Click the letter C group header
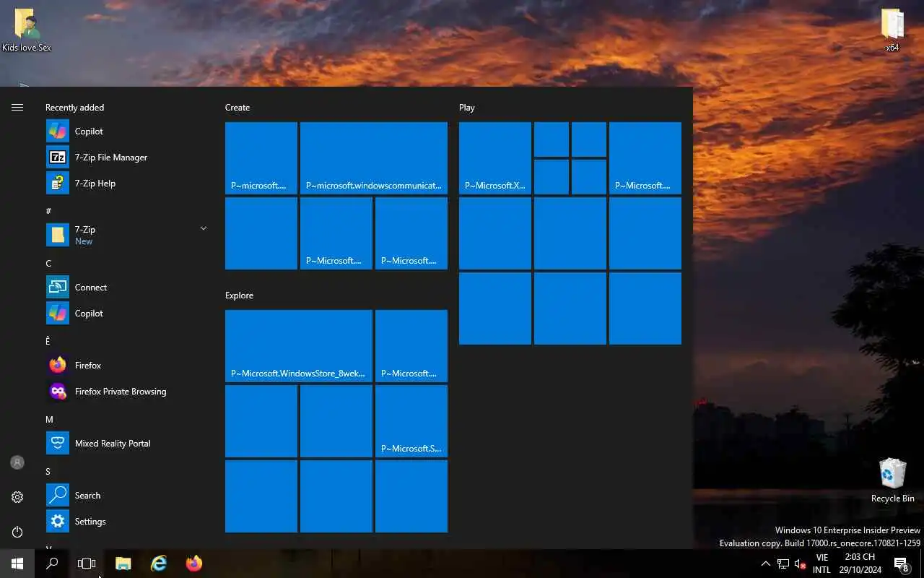Viewport: 924px width, 578px height. (x=48, y=263)
